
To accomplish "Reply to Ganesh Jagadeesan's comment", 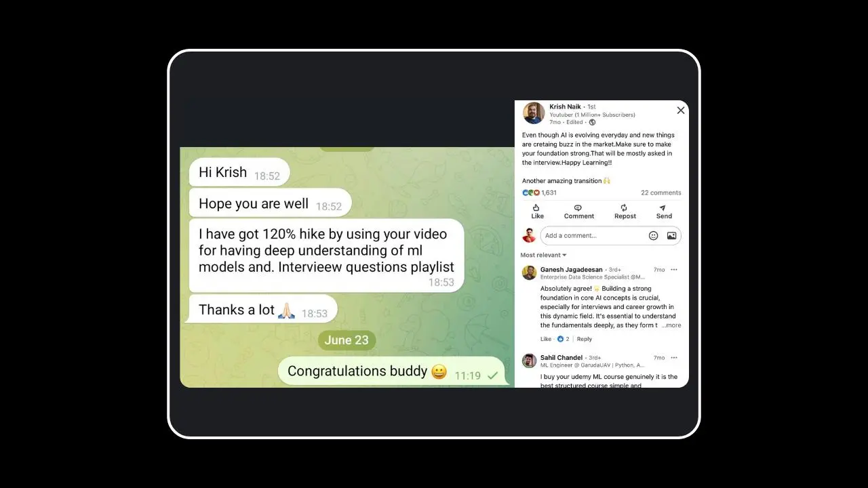I will click(x=585, y=339).
